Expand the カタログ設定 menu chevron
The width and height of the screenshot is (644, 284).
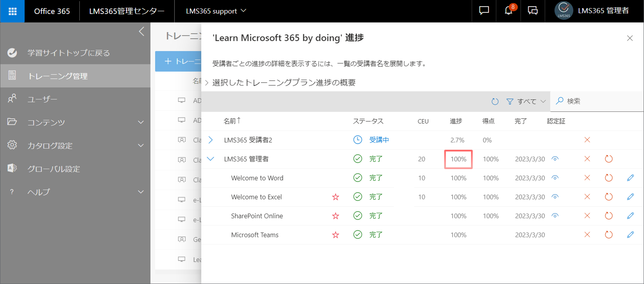tap(141, 146)
